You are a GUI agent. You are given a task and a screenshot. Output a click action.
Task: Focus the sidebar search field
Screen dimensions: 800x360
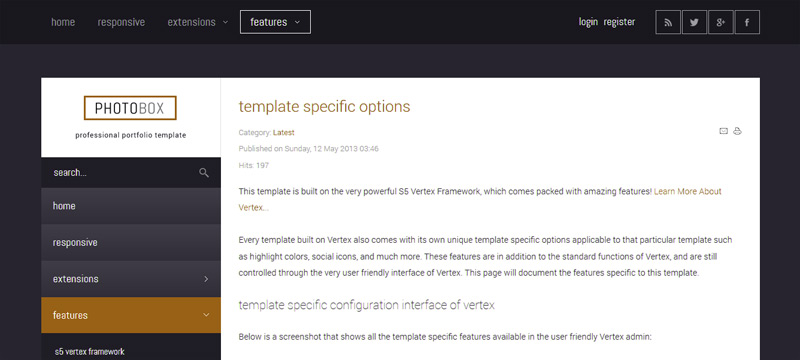(120, 172)
